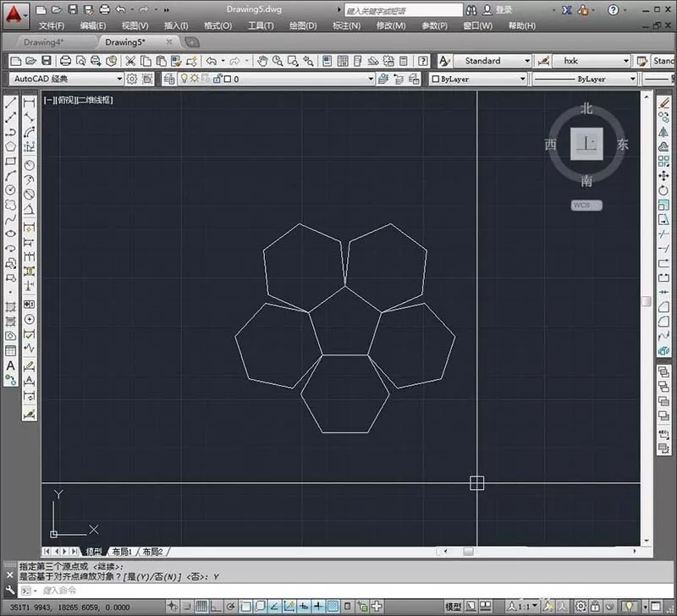
Task: Click the Workspace settings gear icon
Action: pos(132,79)
